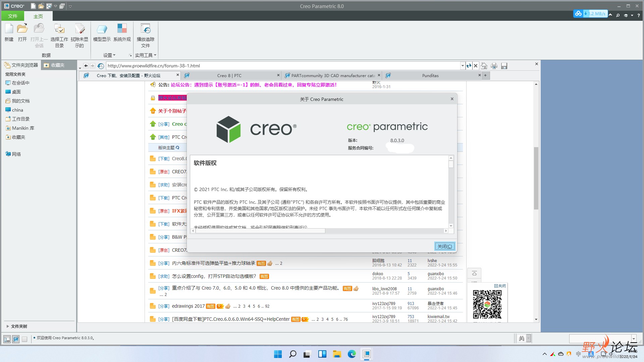Click the copyright text horizontal scrollbar
Image resolution: width=644 pixels, height=362 pixels.
(260, 231)
